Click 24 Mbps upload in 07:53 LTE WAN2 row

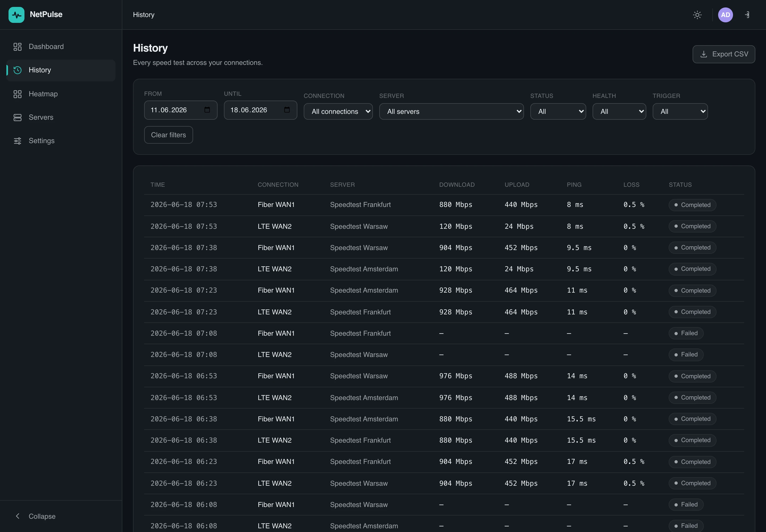519,226
